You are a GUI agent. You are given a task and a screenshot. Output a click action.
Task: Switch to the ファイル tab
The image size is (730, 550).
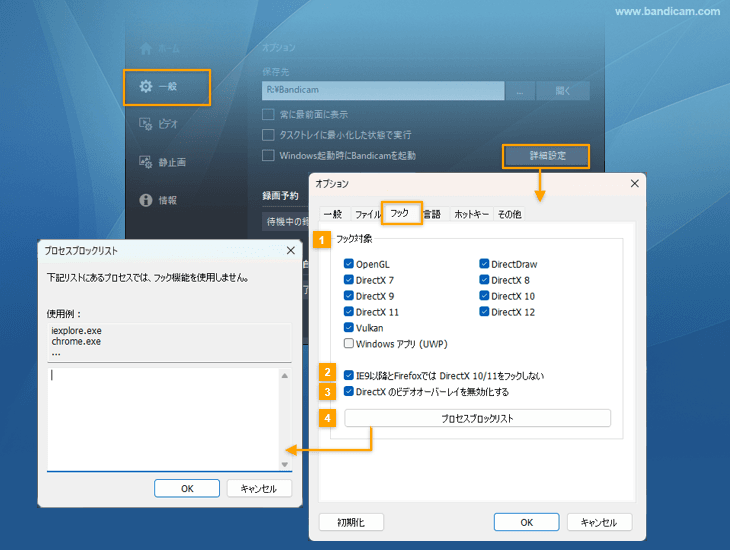(367, 214)
